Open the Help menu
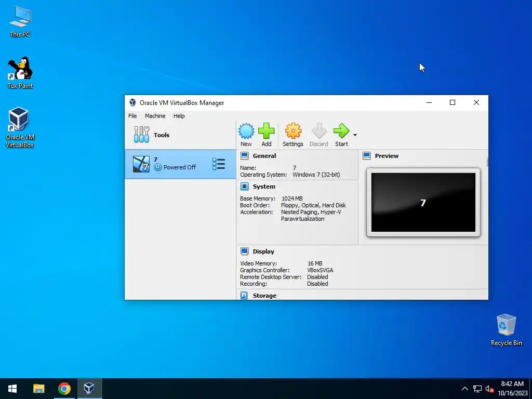 [179, 116]
